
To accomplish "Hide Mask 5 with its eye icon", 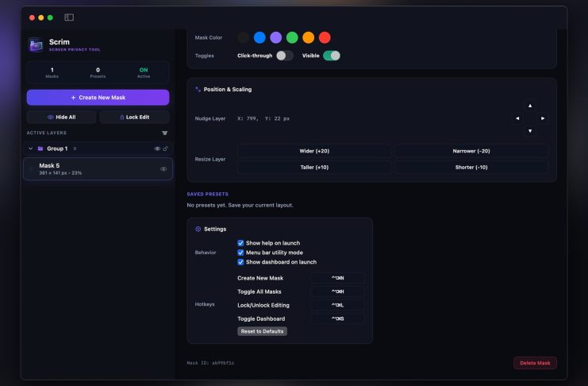I will 163,169.
